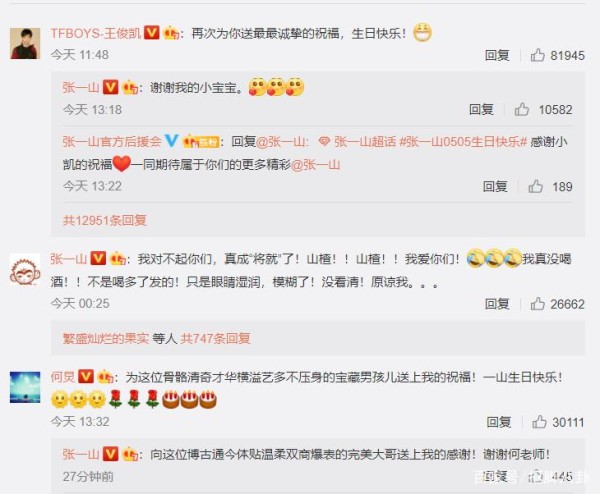This screenshot has width=600, height=494.
Task: Expand 共12951条回复 replies
Action: coord(104,220)
